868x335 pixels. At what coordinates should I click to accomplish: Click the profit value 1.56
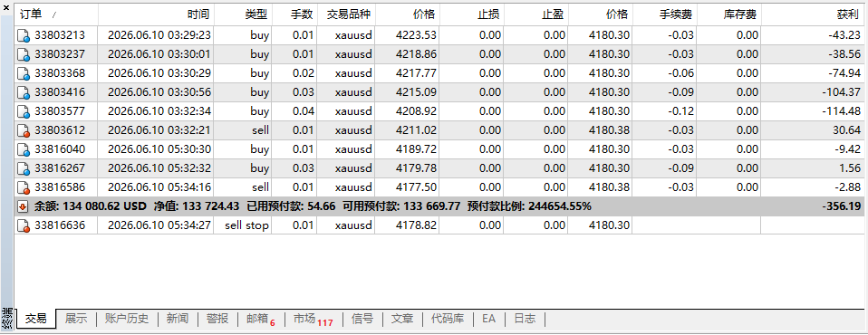pyautogui.click(x=850, y=168)
